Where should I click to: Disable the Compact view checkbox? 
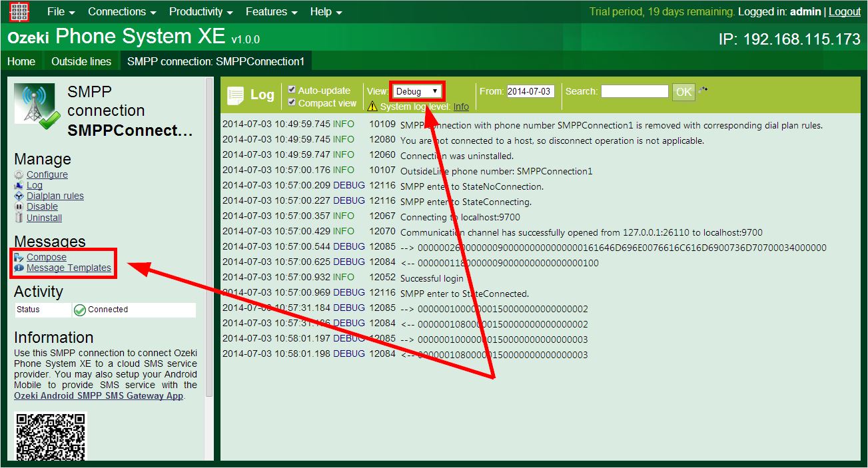(292, 103)
